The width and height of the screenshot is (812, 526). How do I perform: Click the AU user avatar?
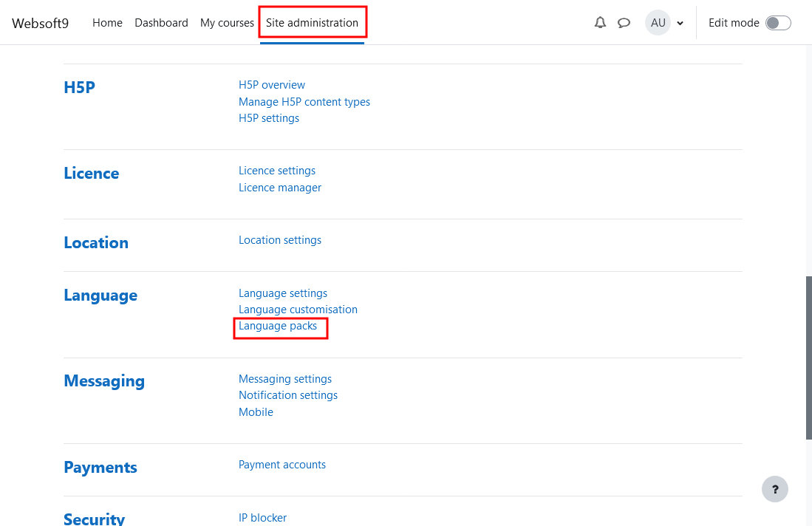[x=658, y=23]
